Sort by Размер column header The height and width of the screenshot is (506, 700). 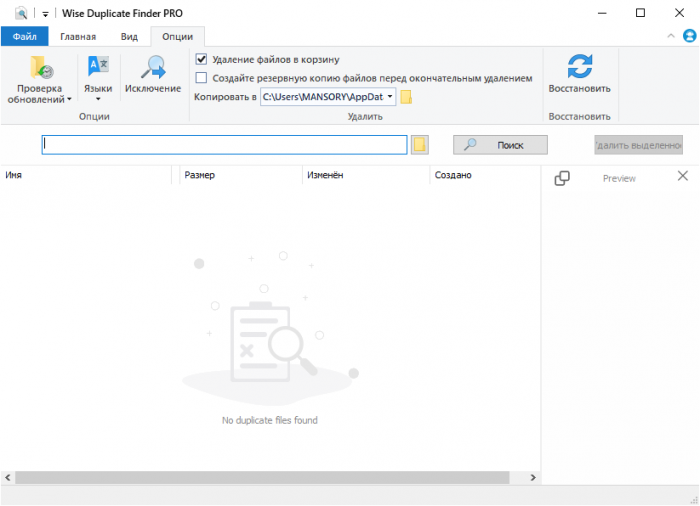tap(241, 175)
